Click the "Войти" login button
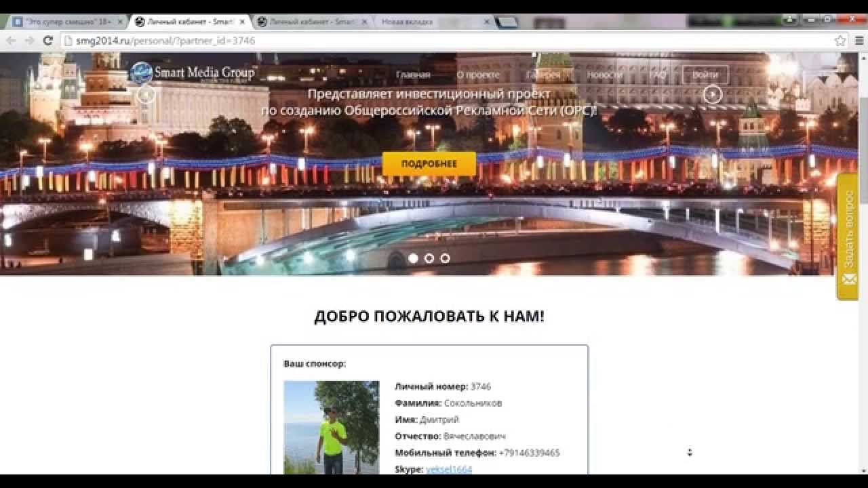 tap(705, 75)
